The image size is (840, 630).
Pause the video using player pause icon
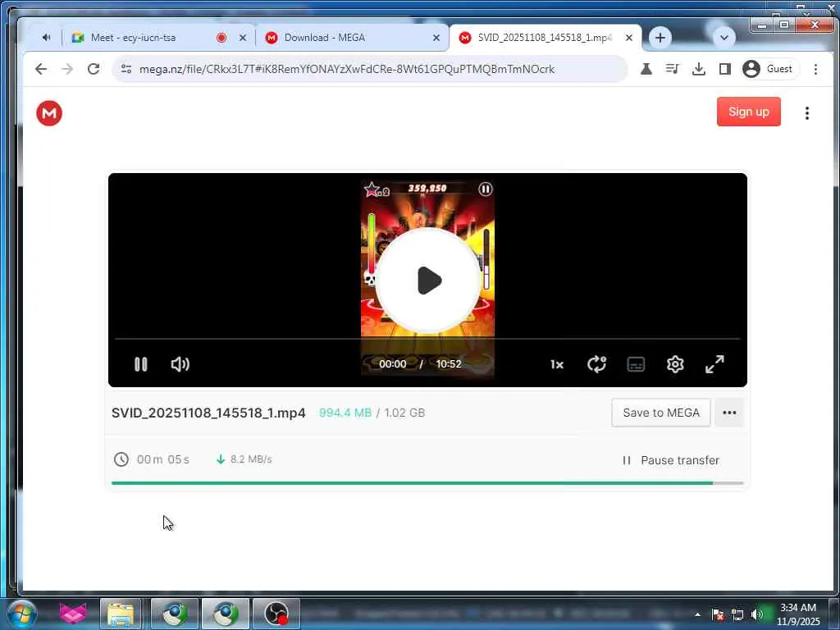pyautogui.click(x=140, y=364)
